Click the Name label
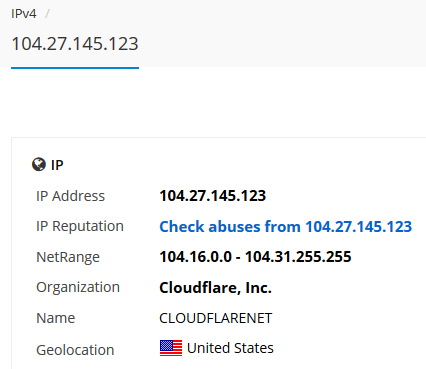426x369 pixels. coord(56,318)
